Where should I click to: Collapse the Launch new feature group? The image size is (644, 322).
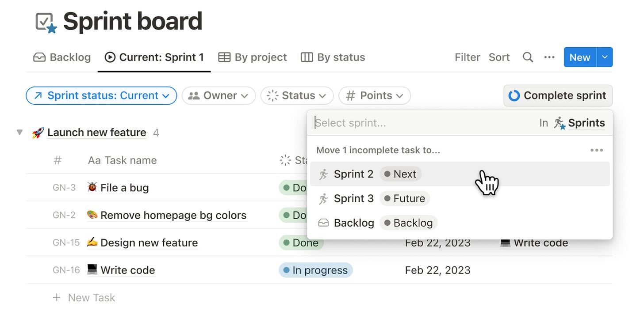coord(19,132)
